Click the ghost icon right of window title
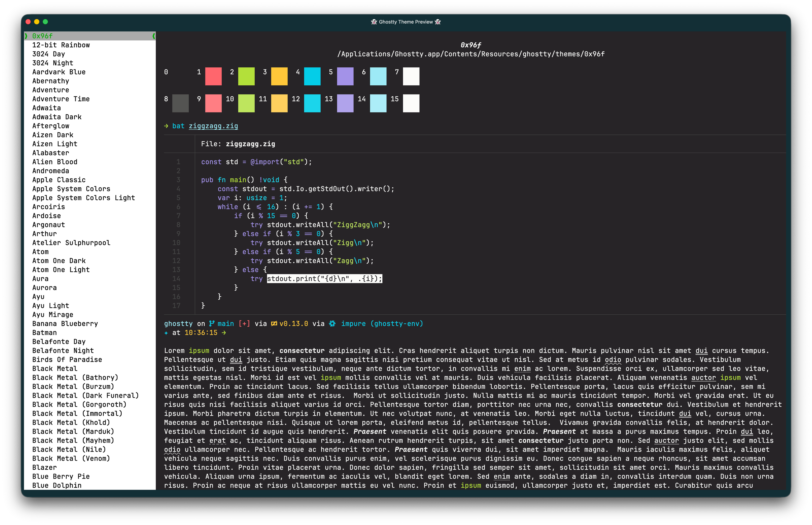This screenshot has width=812, height=525. pyautogui.click(x=438, y=22)
